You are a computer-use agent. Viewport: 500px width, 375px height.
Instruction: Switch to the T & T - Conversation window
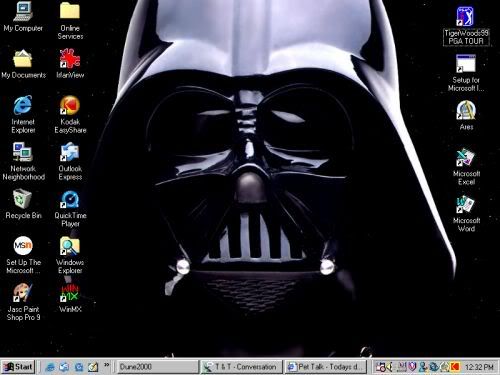pyautogui.click(x=241, y=367)
